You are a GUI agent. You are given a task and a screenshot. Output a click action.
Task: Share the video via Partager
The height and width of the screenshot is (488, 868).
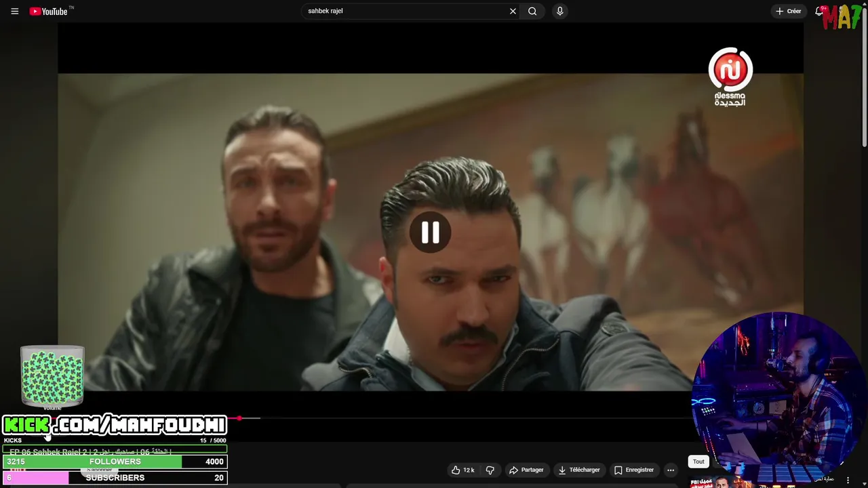pyautogui.click(x=526, y=470)
